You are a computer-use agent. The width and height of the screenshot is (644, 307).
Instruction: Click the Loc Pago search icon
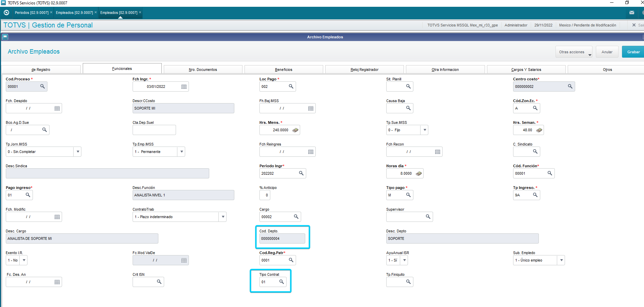pyautogui.click(x=291, y=87)
